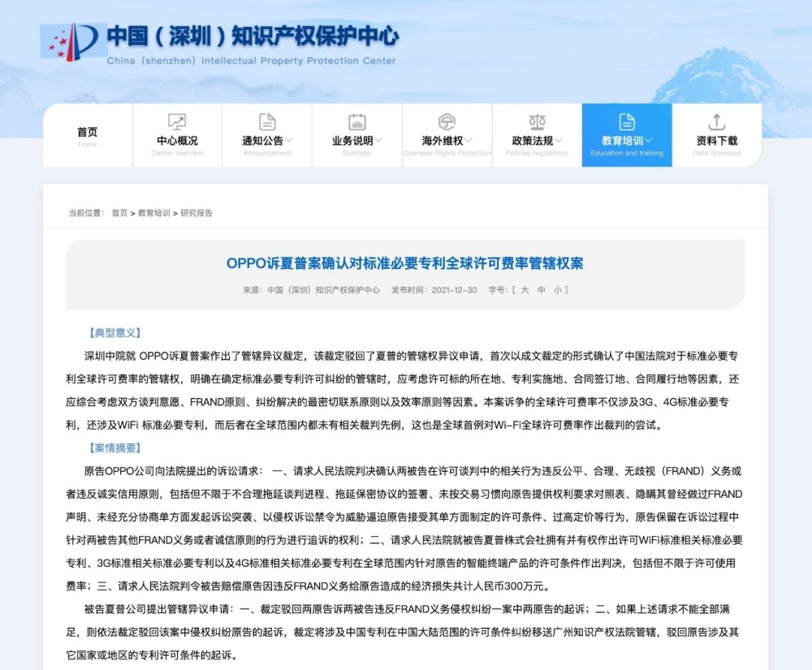Select the chart icon for 中心概况
Image resolution: width=812 pixels, height=670 pixels.
coord(177,120)
